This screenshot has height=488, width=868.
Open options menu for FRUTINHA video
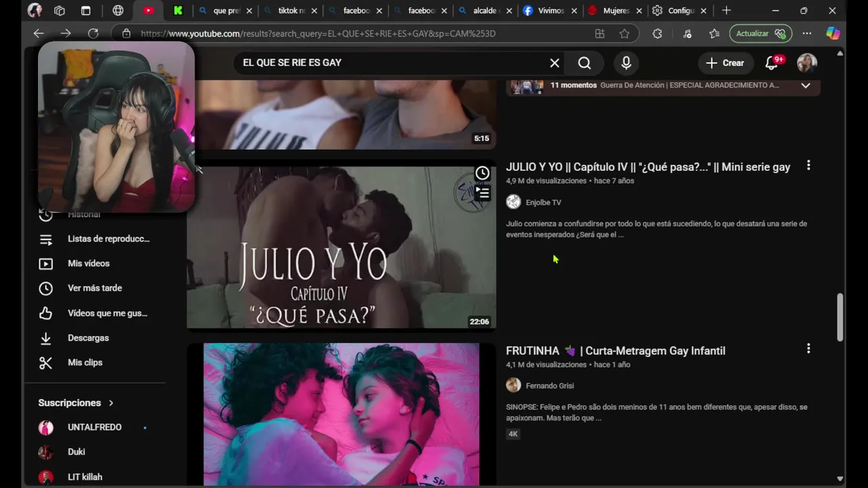[x=808, y=349]
